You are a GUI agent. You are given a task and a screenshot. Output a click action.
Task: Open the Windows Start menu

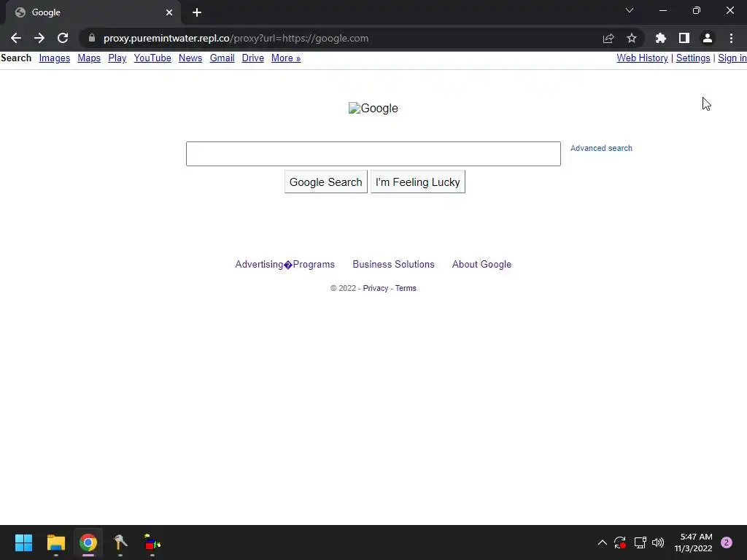click(23, 542)
